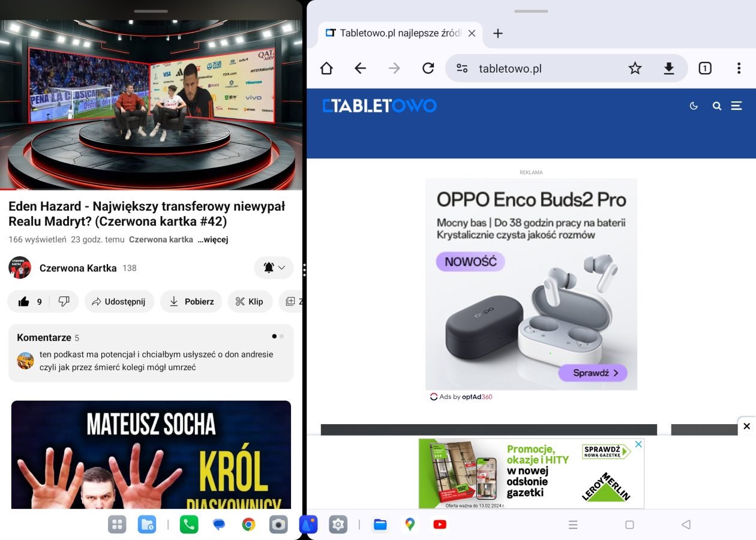Viewport: 756px width, 540px height.
Task: Tap the video title "Eden Hazard - Największy transferowy niewypał"
Action: [147, 214]
